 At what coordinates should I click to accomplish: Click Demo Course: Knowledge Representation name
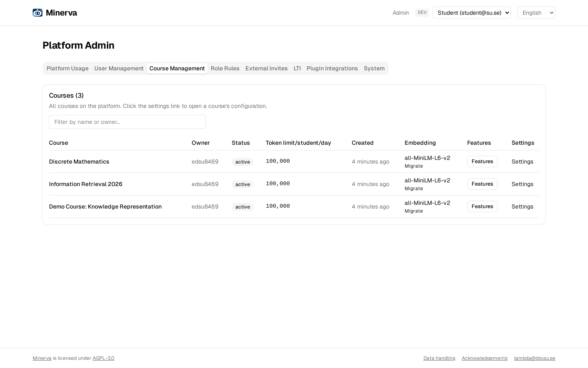click(x=105, y=206)
